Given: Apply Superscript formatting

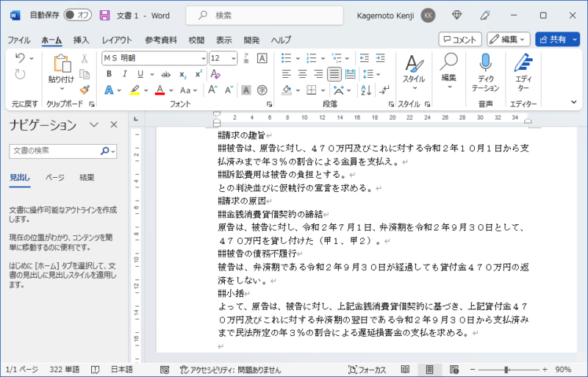Looking at the screenshot, I should [198, 74].
